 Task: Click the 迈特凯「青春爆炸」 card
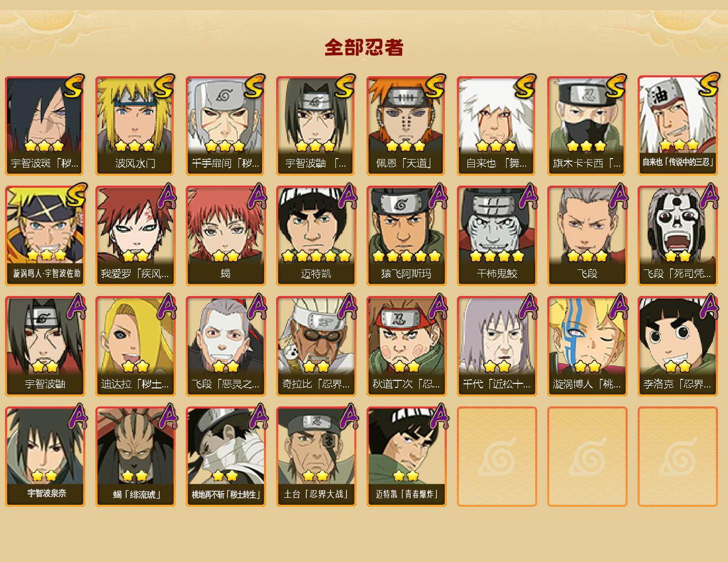click(406, 456)
